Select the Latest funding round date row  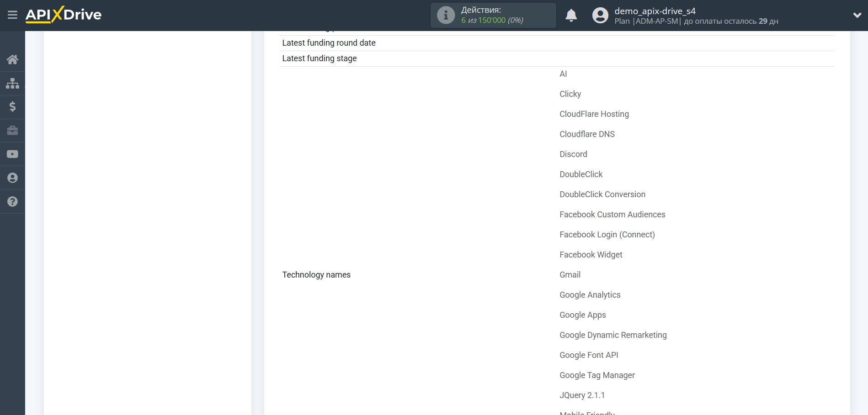tap(329, 43)
